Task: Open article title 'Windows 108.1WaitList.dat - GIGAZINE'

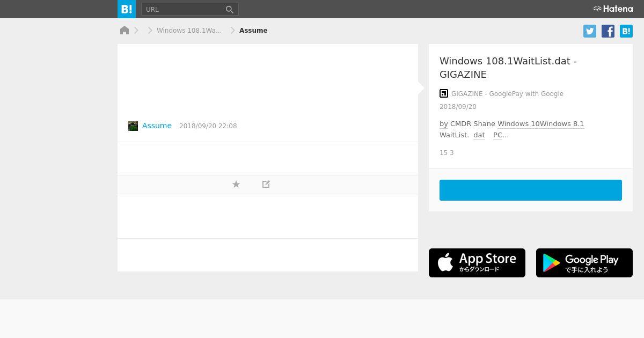Action: 508,68
